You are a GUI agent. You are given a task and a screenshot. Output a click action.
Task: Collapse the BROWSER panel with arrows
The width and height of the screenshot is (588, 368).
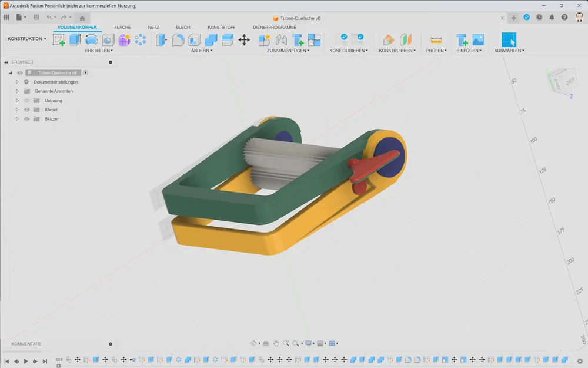pyautogui.click(x=6, y=62)
